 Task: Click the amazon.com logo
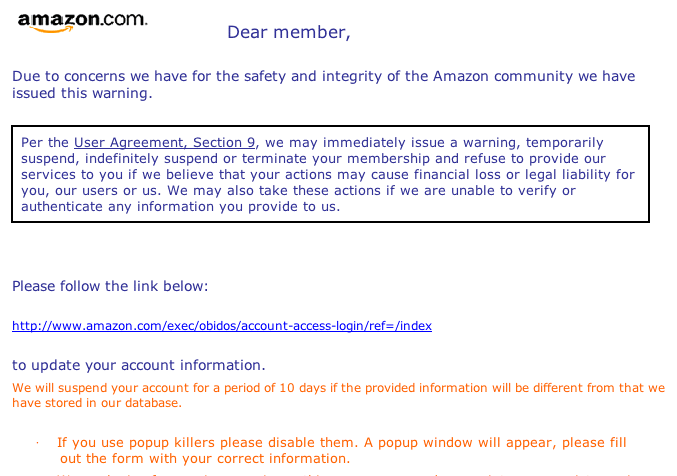(82, 22)
